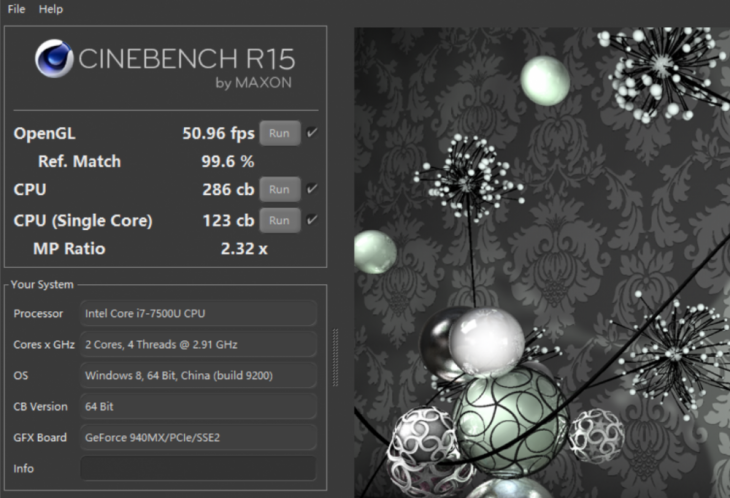Viewport: 730px width, 498px height.
Task: Click the OS field showing Windows 8
Action: point(198,375)
